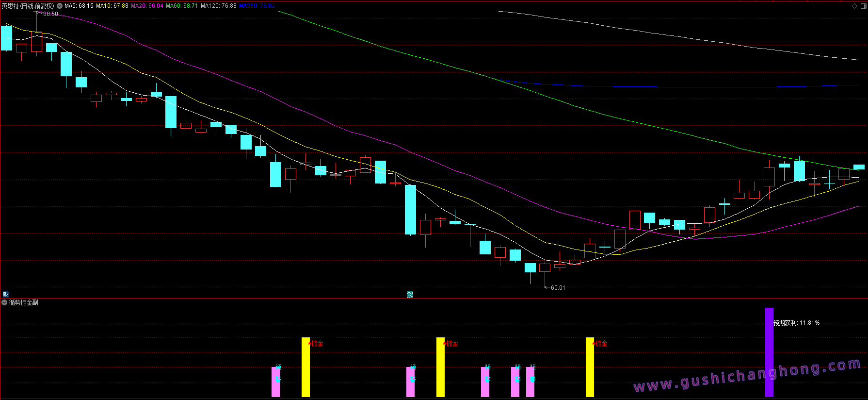
Task: Click the MA120 indicator label
Action: tap(219, 6)
